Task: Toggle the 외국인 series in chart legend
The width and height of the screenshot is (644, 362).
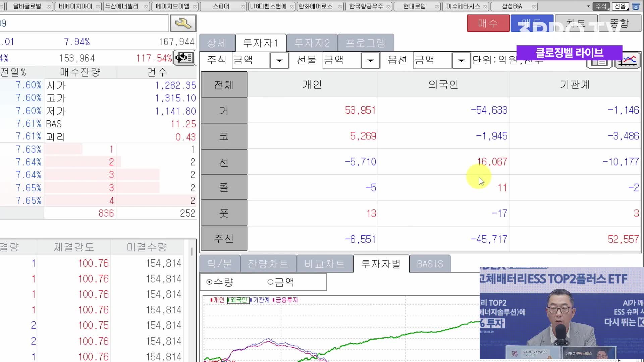Action: 238,300
